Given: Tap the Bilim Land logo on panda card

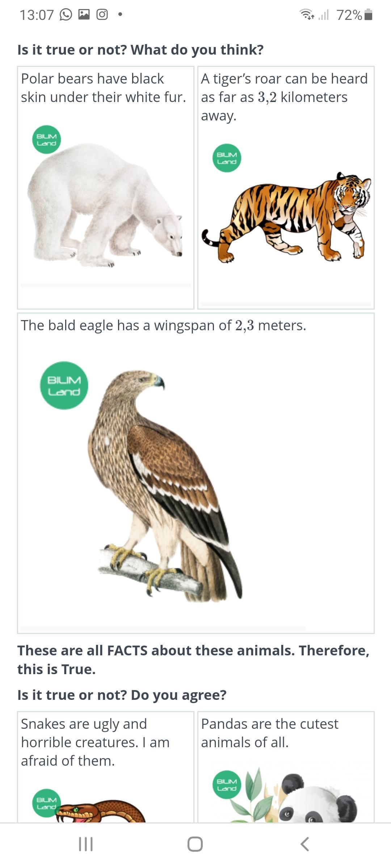Looking at the screenshot, I should (x=227, y=784).
